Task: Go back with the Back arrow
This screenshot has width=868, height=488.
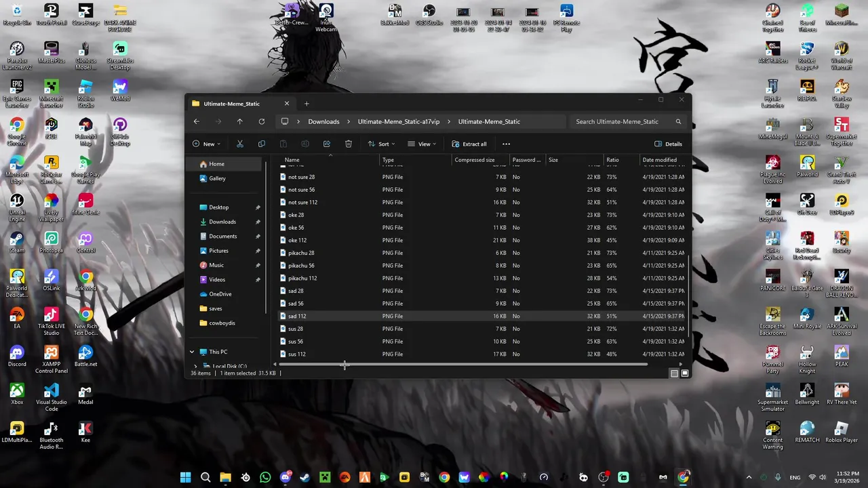Action: tap(197, 121)
